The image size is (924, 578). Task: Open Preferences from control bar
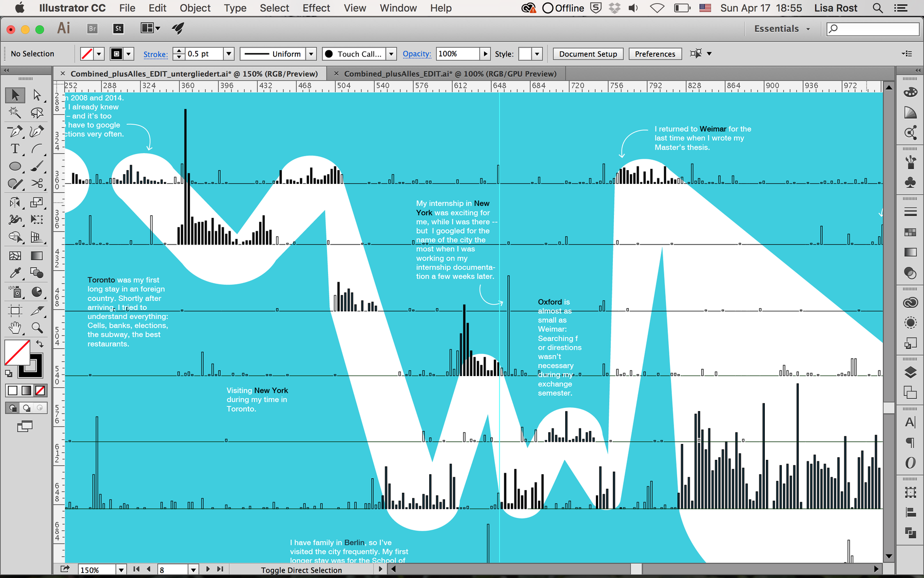(x=655, y=54)
